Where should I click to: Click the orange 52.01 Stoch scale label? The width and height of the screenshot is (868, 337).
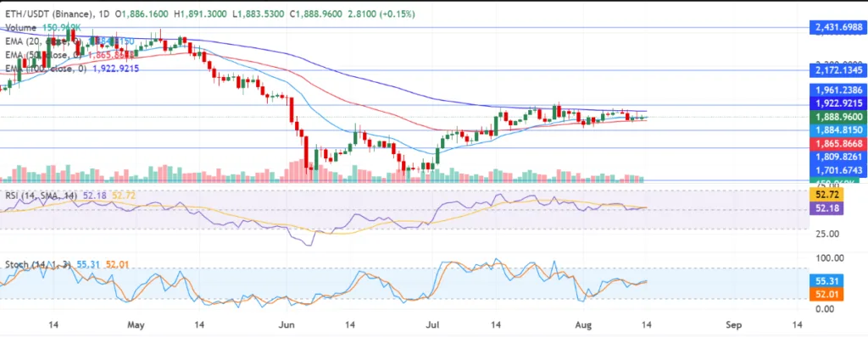[x=826, y=295]
